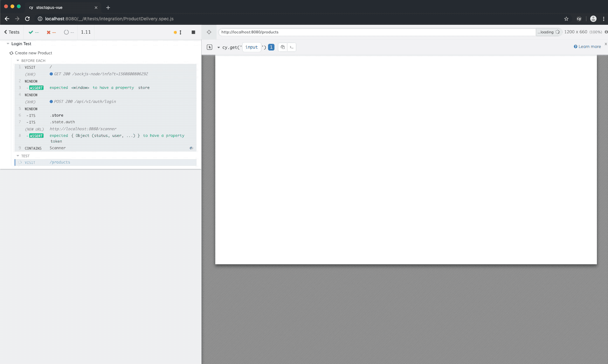Reload the browser page
Screen dimensions: 608x364
click(x=28, y=19)
